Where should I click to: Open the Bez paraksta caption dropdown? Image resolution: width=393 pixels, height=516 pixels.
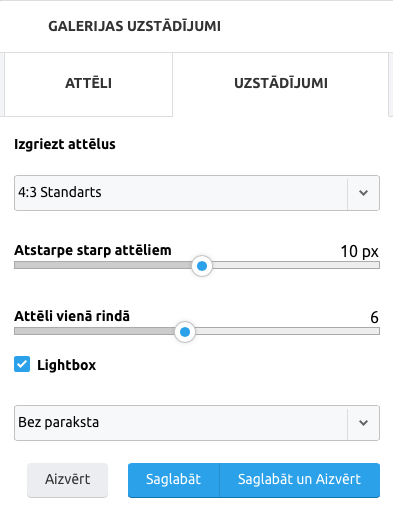pyautogui.click(x=197, y=423)
